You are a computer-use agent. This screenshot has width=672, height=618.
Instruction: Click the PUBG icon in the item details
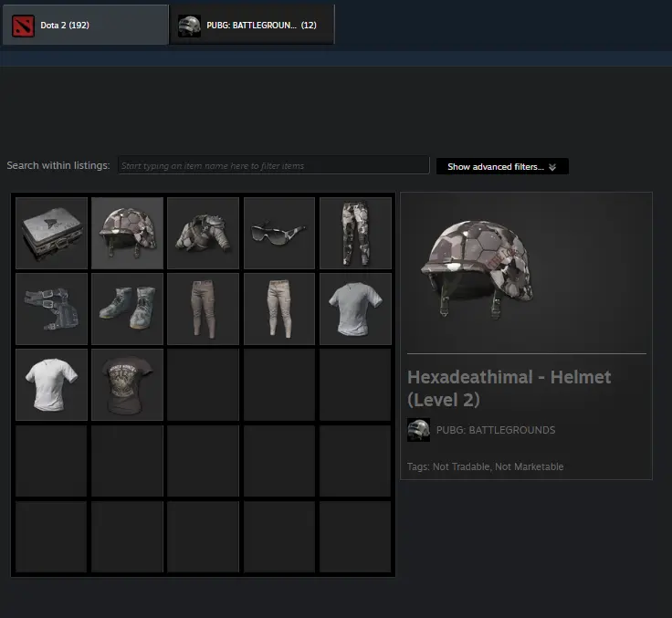point(418,430)
